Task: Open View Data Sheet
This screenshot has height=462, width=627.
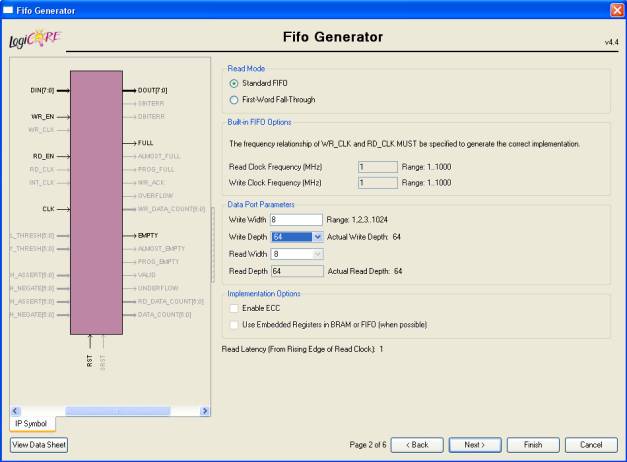Action: (39, 445)
